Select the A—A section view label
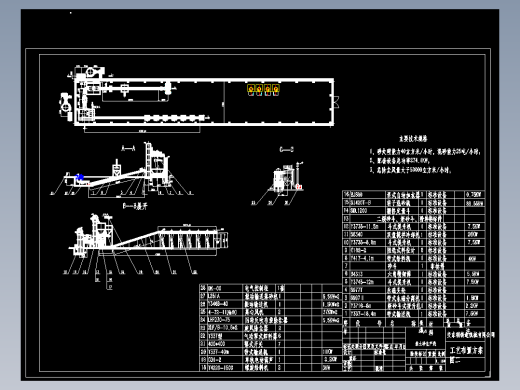 click(x=128, y=148)
